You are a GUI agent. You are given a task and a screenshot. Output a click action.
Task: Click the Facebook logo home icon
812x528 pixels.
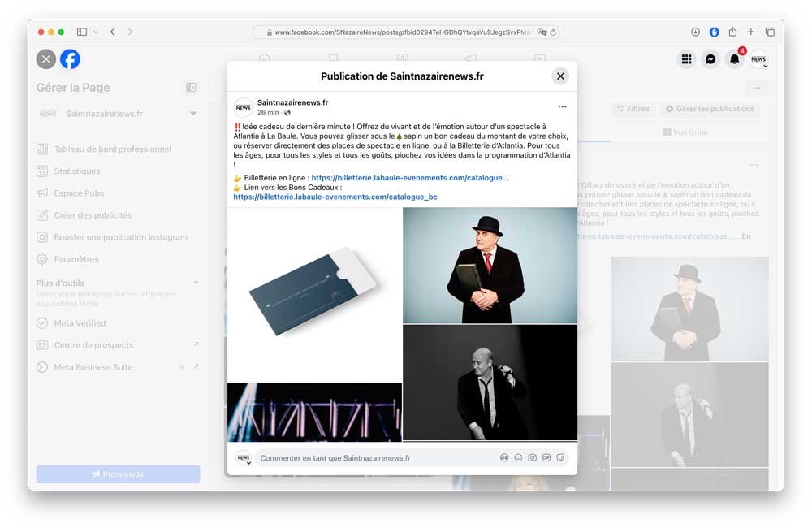pyautogui.click(x=71, y=58)
